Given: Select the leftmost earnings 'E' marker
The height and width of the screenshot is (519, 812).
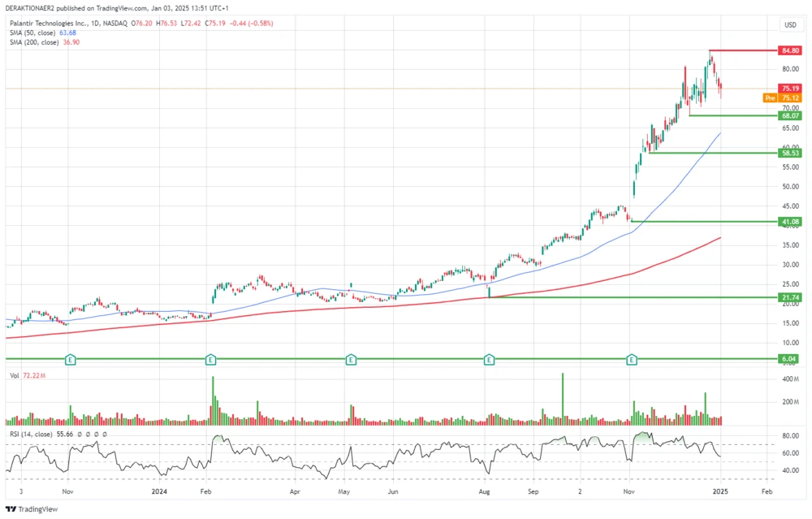Looking at the screenshot, I should pos(71,359).
